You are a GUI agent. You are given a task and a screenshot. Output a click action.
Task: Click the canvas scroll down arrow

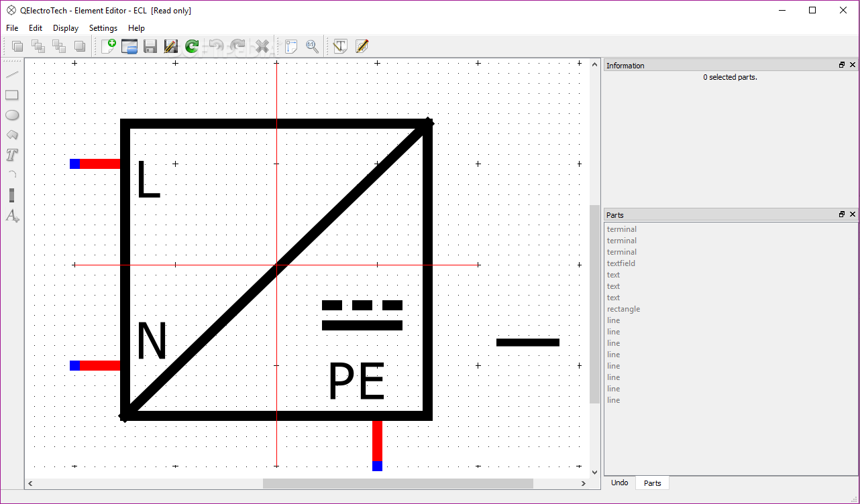(x=595, y=472)
